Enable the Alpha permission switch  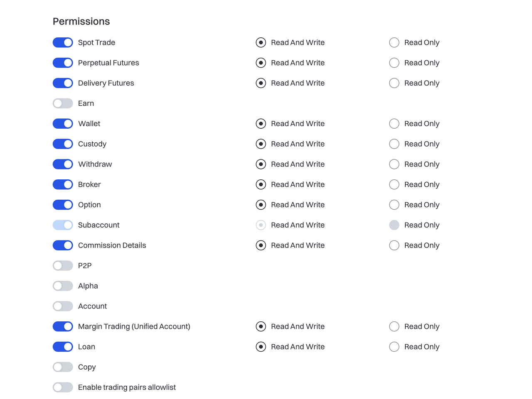tap(63, 286)
